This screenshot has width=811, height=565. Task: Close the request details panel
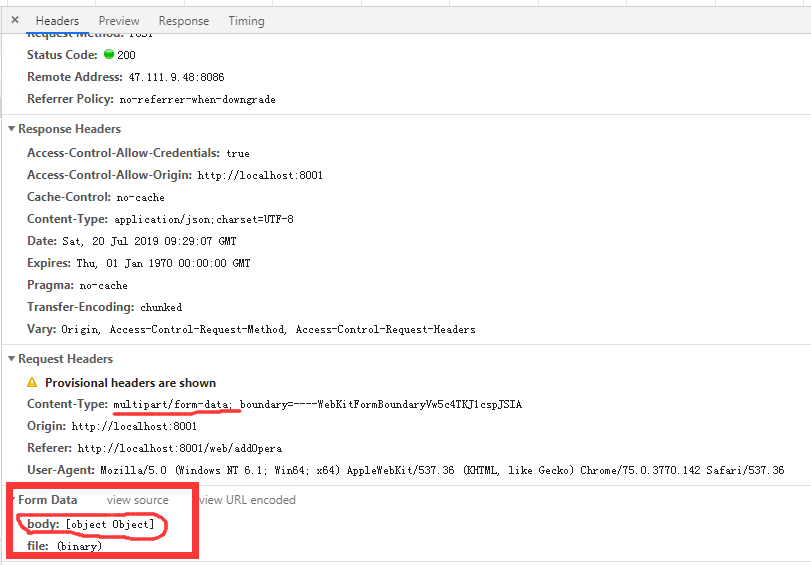[15, 20]
